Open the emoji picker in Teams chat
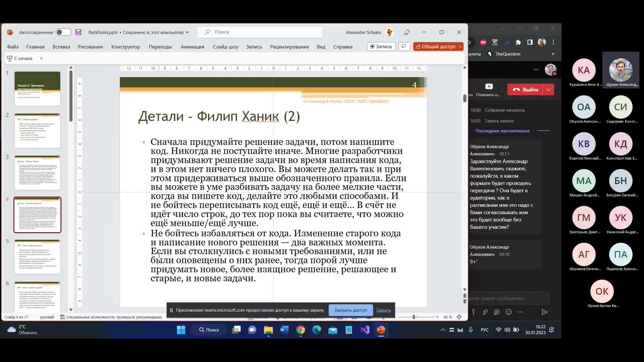Viewport: 644px width, 362px height. click(x=508, y=312)
